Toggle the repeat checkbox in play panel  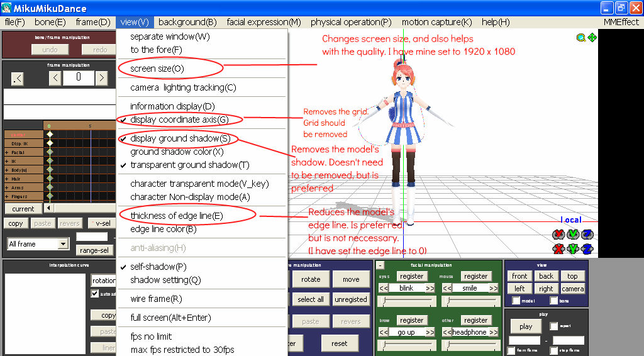click(x=553, y=326)
